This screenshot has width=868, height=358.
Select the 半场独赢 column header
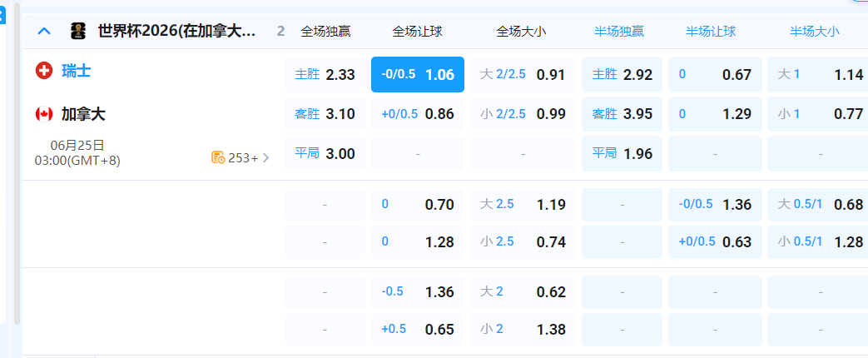point(619,31)
